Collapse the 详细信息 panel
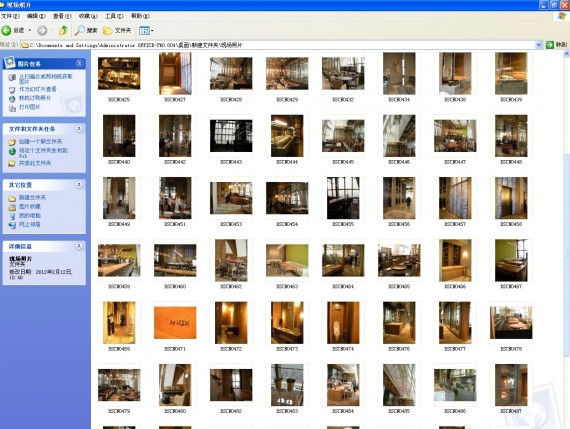This screenshot has width=570, height=429. (x=79, y=246)
